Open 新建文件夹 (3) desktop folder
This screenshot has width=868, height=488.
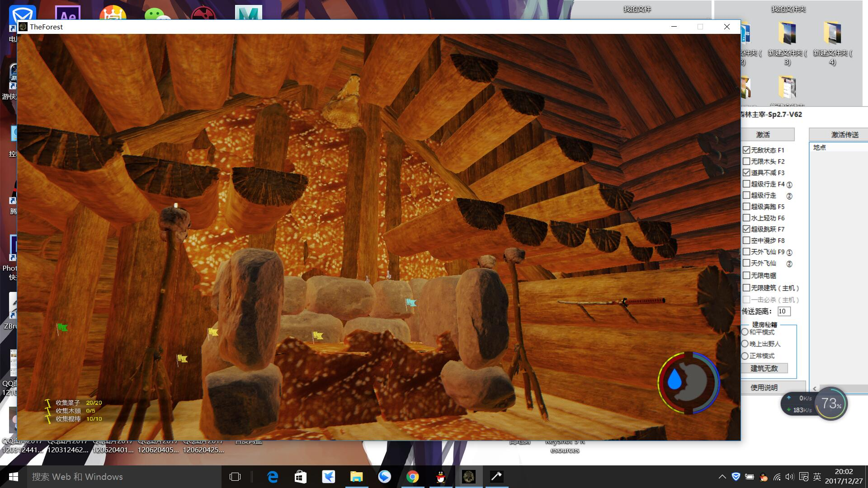[787, 44]
